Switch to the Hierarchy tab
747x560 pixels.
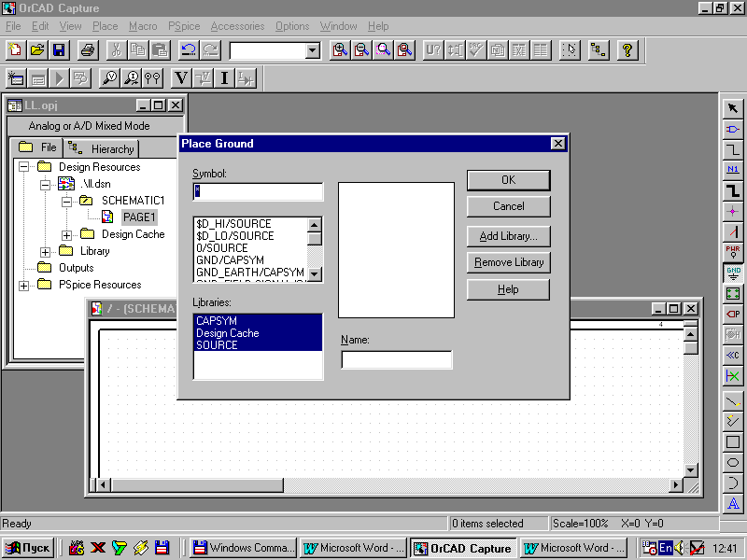101,149
